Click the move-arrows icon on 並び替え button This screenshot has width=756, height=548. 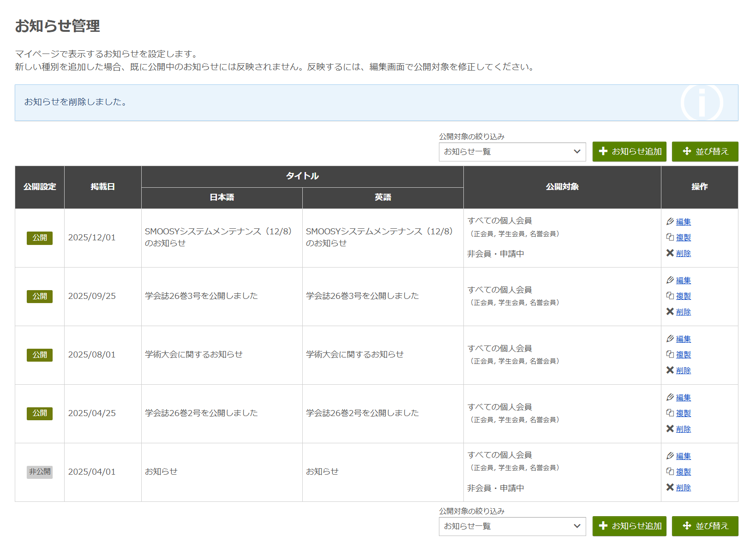[686, 151]
